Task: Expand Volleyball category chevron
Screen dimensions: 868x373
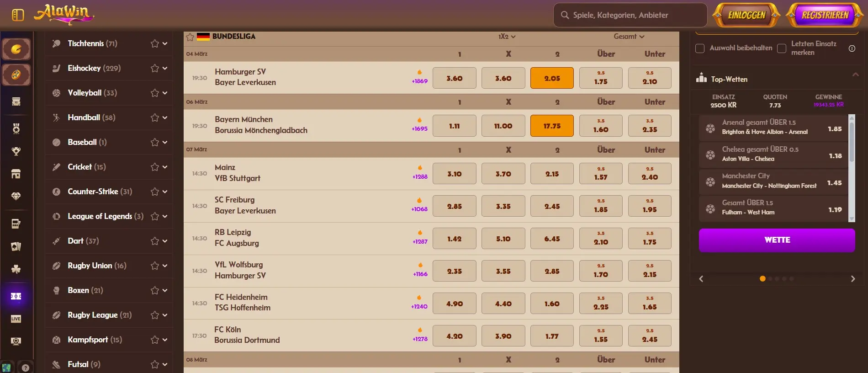Action: coord(165,93)
